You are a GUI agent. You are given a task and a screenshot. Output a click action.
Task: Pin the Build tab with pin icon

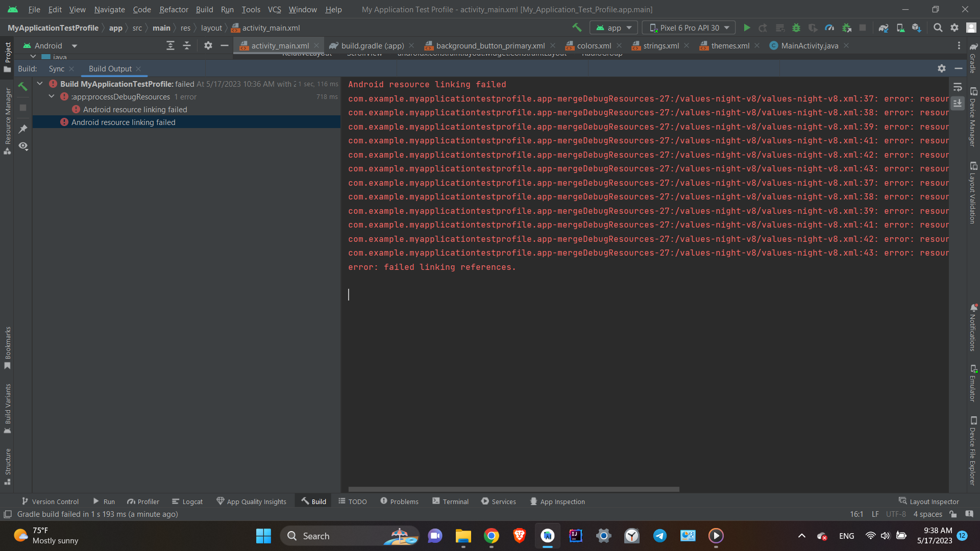coord(23,129)
